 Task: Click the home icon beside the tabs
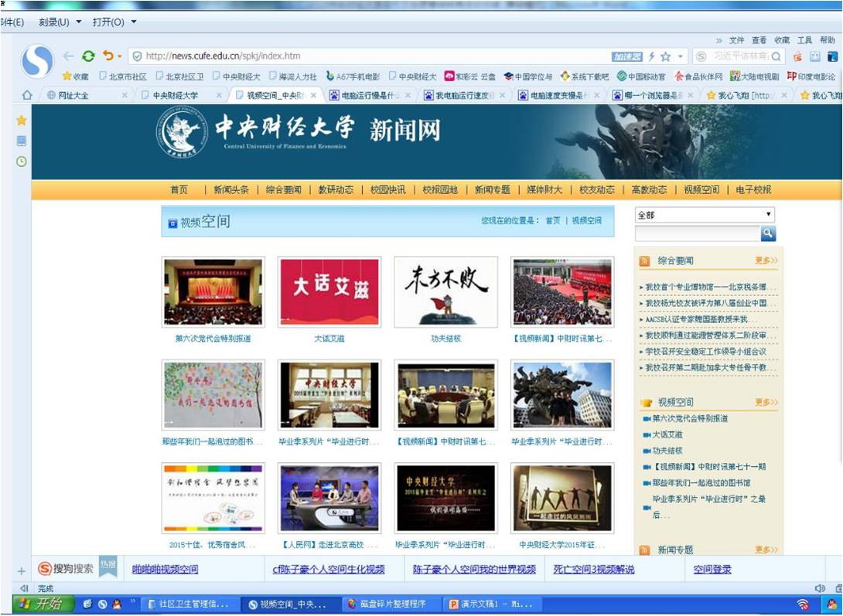pos(27,95)
